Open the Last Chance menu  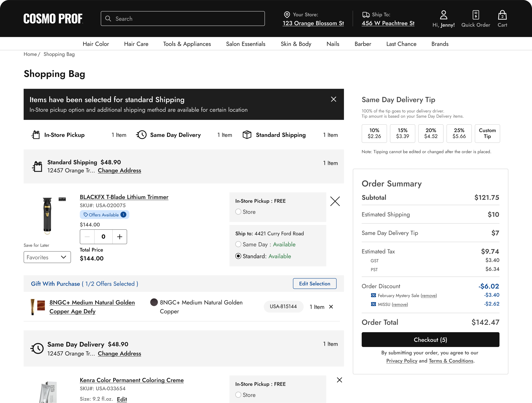tap(401, 44)
